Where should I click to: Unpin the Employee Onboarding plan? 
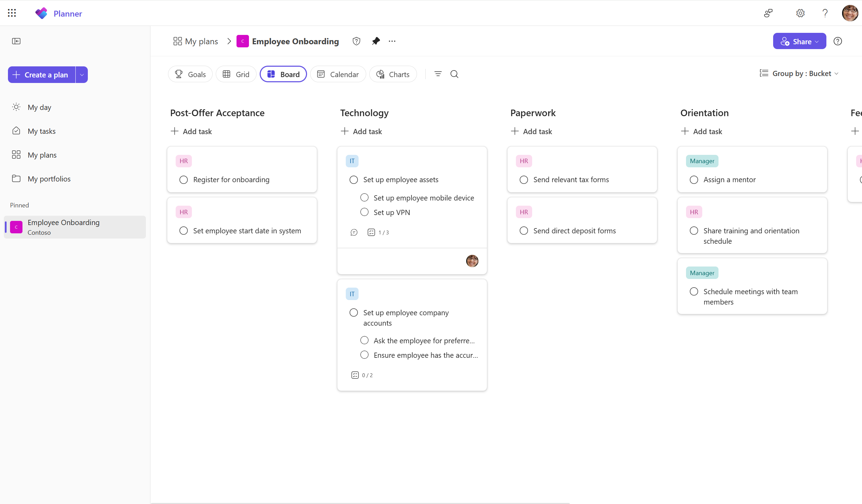[376, 41]
